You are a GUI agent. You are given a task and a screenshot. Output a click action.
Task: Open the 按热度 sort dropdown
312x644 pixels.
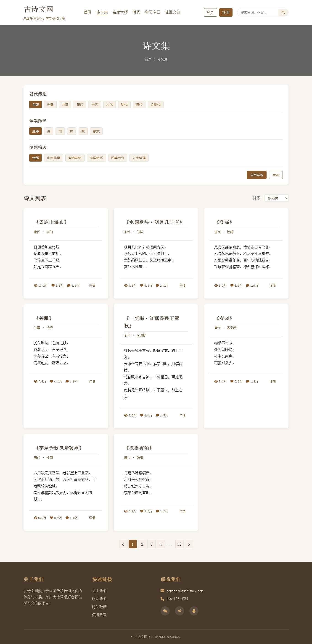(x=276, y=198)
